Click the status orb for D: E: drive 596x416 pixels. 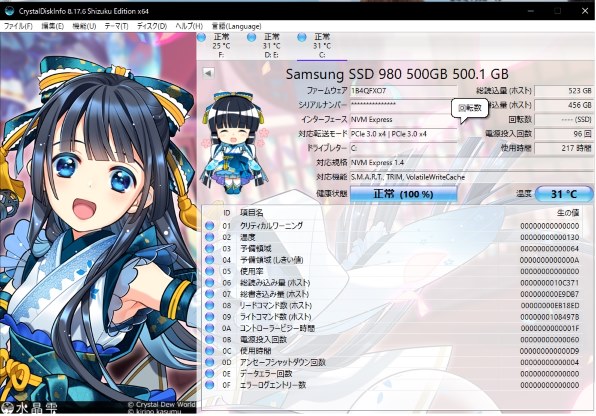pyautogui.click(x=251, y=37)
